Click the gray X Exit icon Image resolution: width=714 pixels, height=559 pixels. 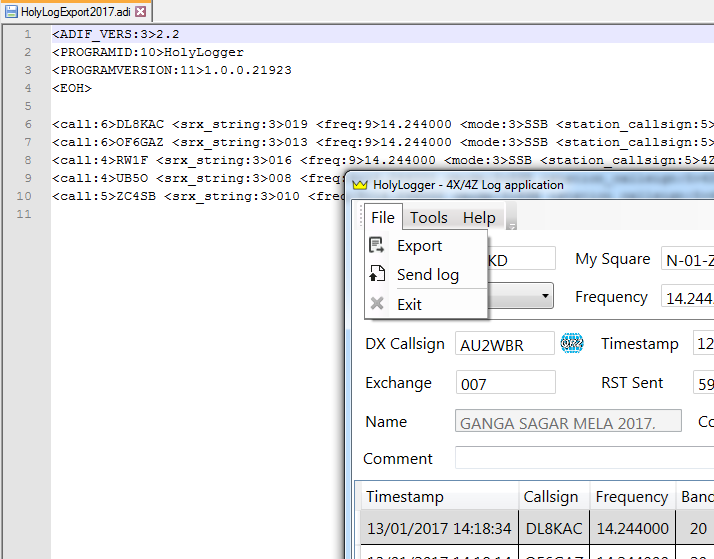(x=377, y=303)
